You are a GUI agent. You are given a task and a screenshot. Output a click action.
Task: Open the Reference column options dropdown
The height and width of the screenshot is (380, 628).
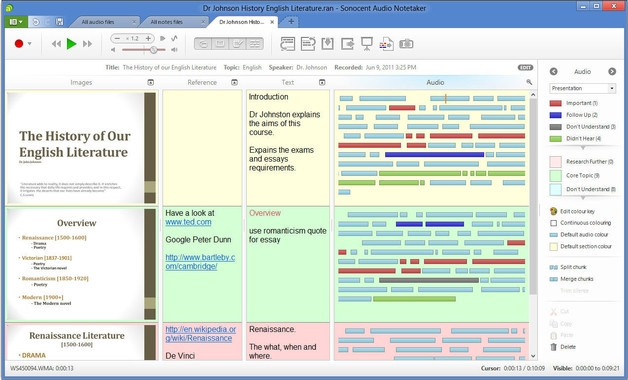tap(234, 82)
